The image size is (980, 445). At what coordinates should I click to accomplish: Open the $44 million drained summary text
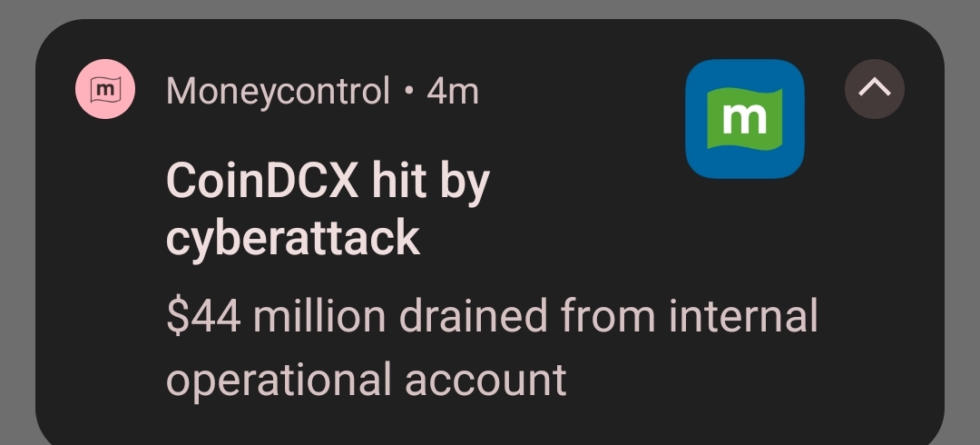[x=490, y=348]
